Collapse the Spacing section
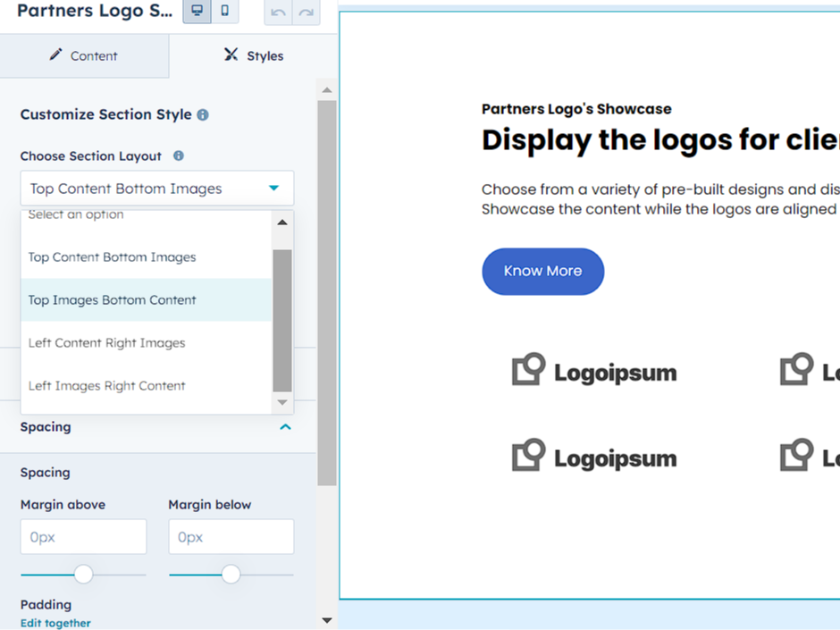Image resolution: width=840 pixels, height=630 pixels. (x=285, y=427)
